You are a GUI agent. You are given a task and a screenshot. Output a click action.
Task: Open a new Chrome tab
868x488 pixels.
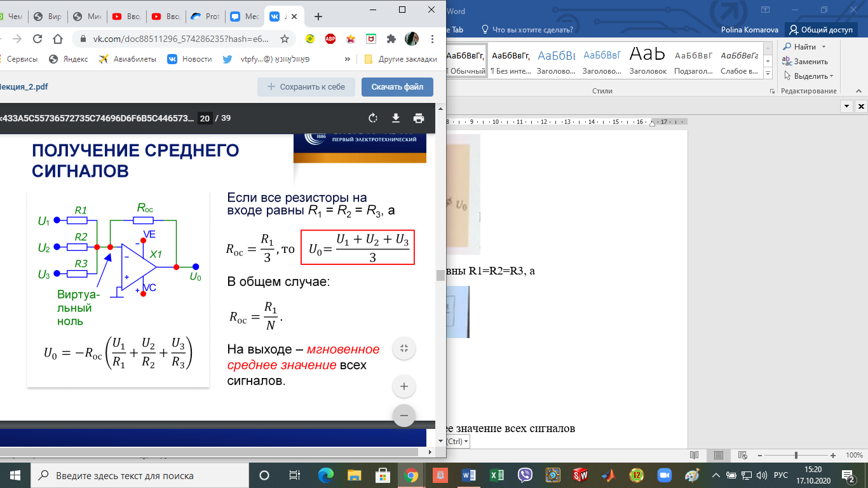tap(318, 17)
